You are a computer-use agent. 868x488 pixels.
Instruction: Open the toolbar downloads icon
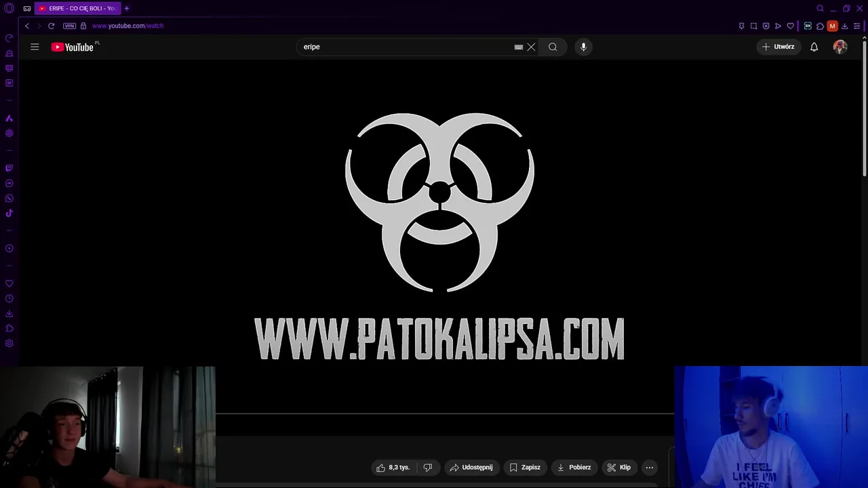click(844, 26)
